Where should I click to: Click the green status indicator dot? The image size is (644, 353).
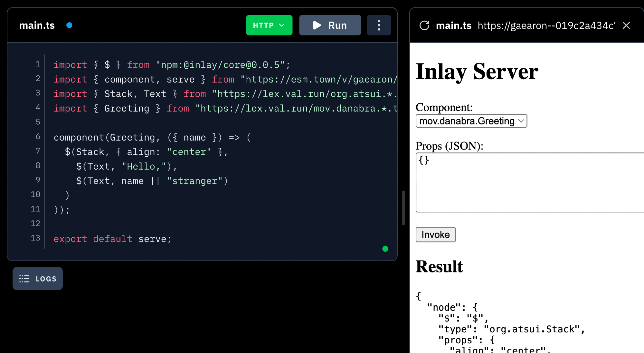(385, 249)
